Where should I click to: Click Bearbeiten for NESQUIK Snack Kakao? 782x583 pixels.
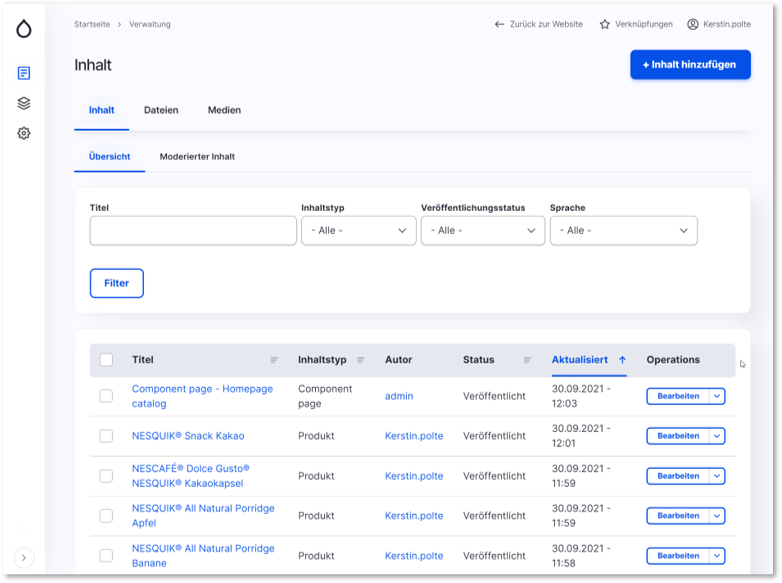point(678,436)
